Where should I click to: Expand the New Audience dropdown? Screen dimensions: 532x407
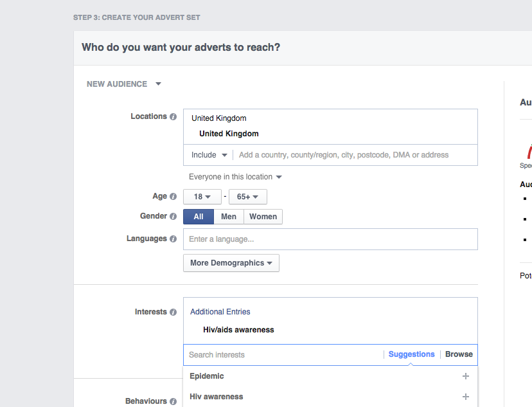pyautogui.click(x=124, y=84)
